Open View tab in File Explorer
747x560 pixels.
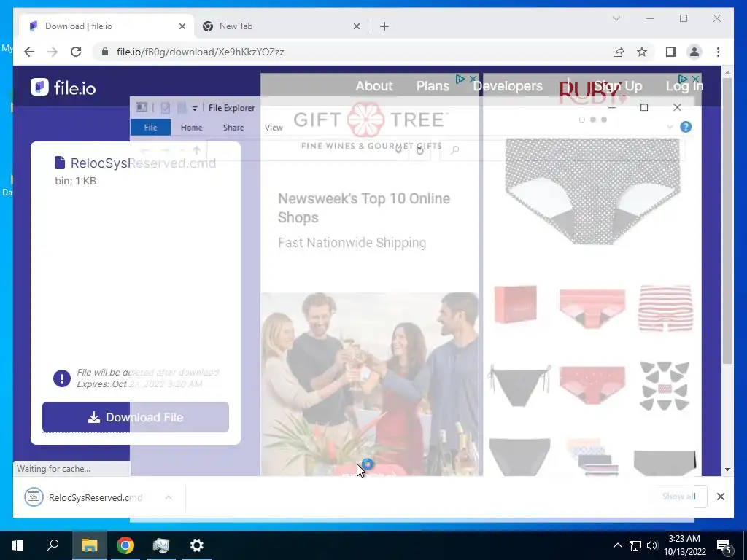[x=274, y=127]
